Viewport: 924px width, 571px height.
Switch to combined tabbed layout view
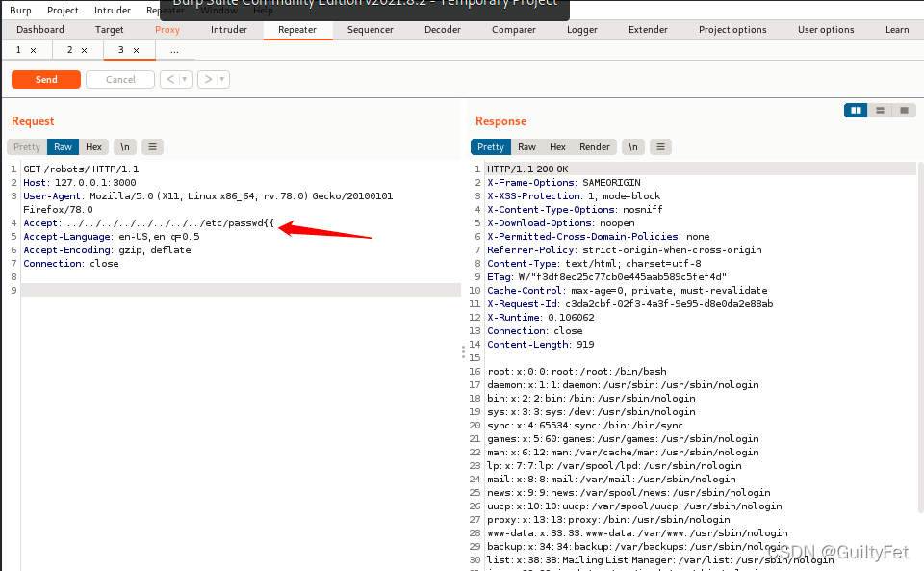pyautogui.click(x=904, y=110)
